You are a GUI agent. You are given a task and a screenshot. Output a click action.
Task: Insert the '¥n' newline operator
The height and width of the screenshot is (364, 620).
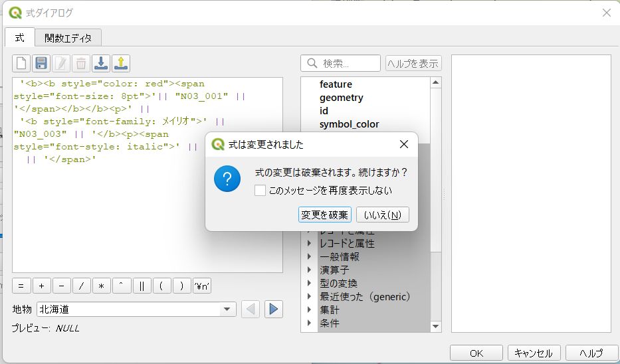click(x=202, y=286)
